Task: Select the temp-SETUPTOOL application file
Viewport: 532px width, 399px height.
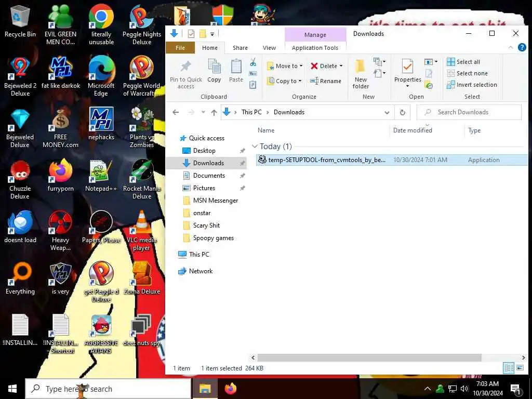Action: (x=392, y=160)
